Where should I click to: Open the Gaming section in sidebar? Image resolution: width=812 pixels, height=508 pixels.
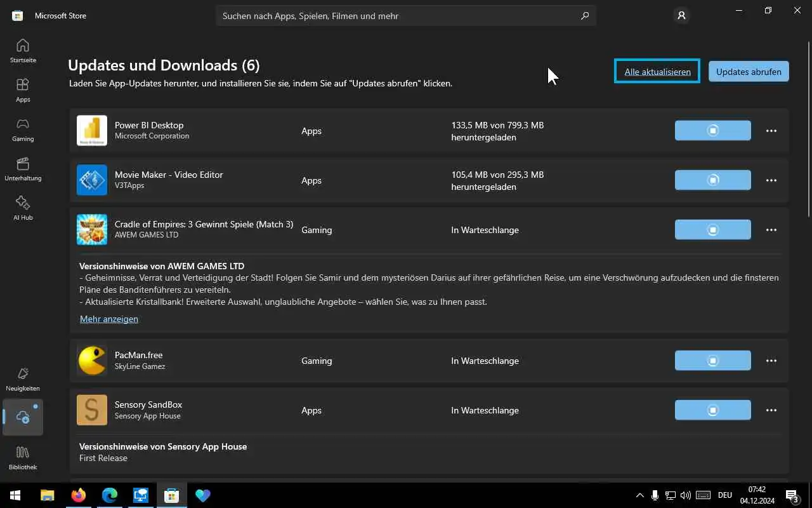point(23,129)
